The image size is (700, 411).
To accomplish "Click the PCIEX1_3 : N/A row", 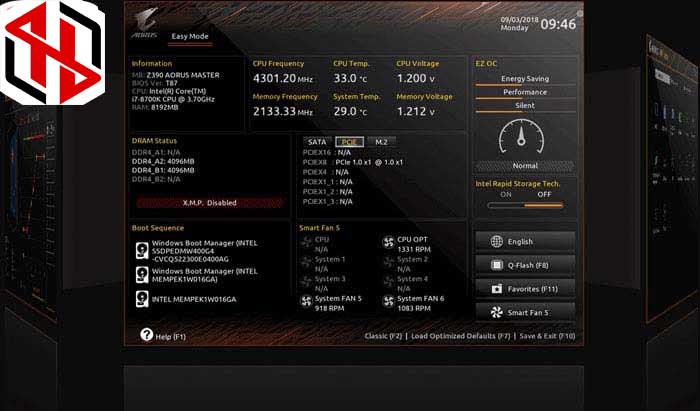I will tap(328, 202).
